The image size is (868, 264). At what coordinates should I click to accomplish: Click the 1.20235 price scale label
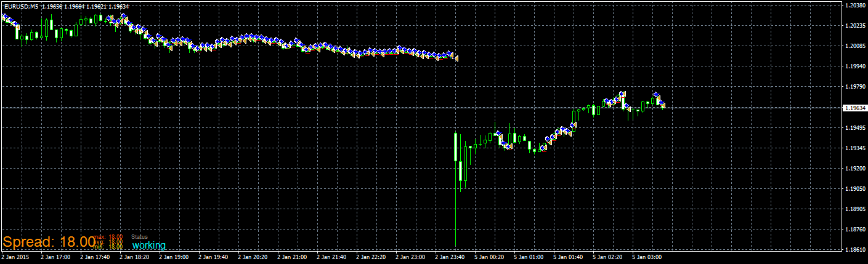(854, 26)
